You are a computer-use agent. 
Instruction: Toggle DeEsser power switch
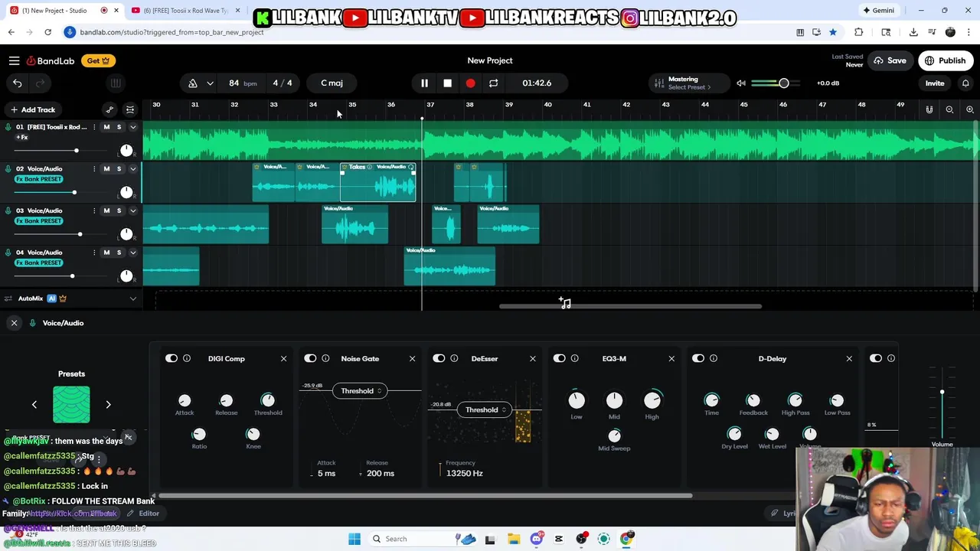(x=439, y=358)
